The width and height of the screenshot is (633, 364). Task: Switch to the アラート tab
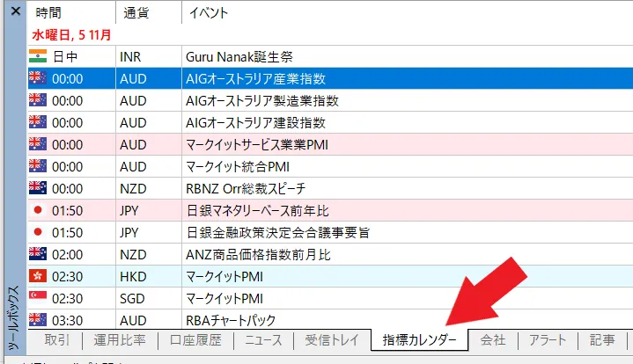click(548, 340)
